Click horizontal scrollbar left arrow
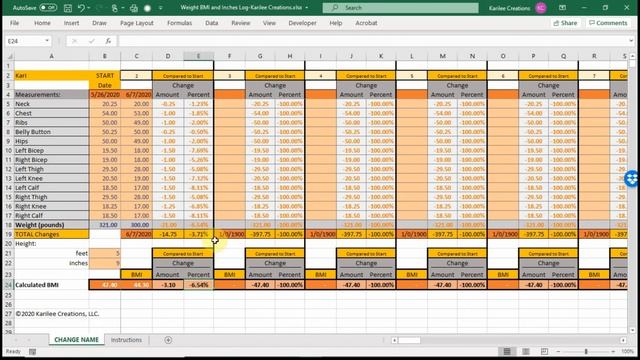The image size is (640, 360). [394, 340]
